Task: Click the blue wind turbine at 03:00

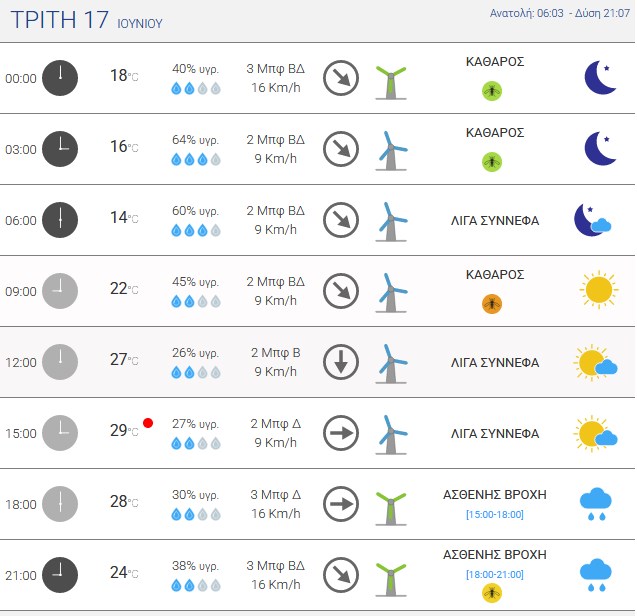Action: [391, 151]
